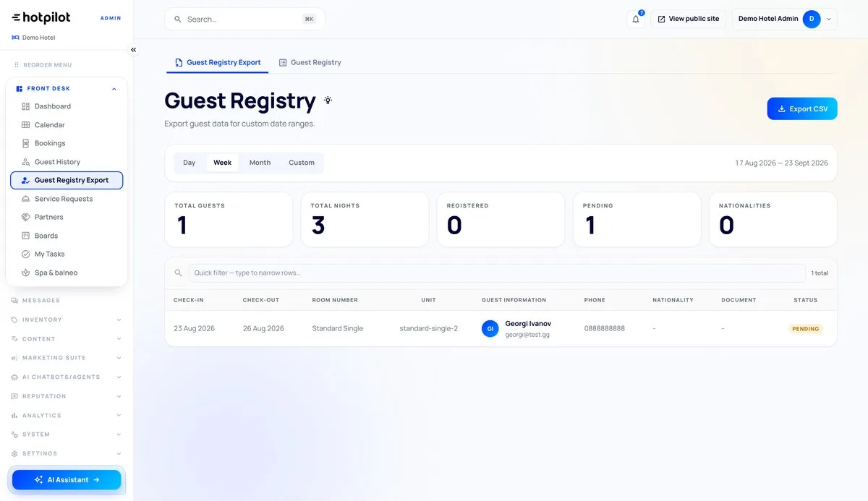Click the My Tasks checkmark icon

26,254
